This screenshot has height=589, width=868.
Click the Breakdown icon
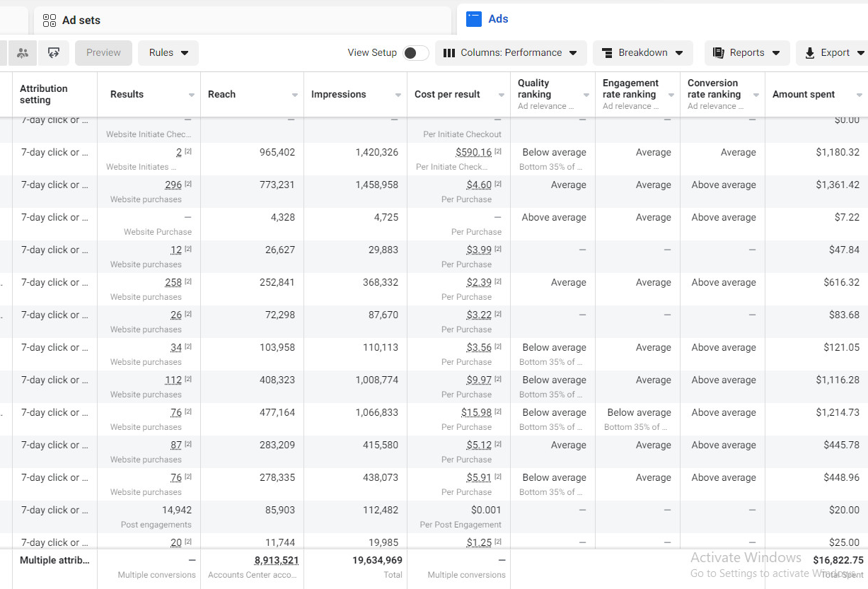[x=606, y=53]
